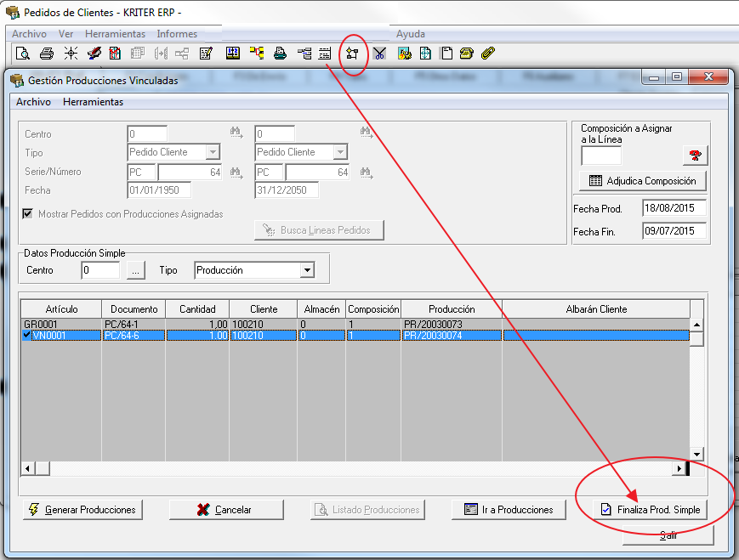Click the paperclip attachment toolbar icon
The height and width of the screenshot is (560, 739).
(488, 54)
